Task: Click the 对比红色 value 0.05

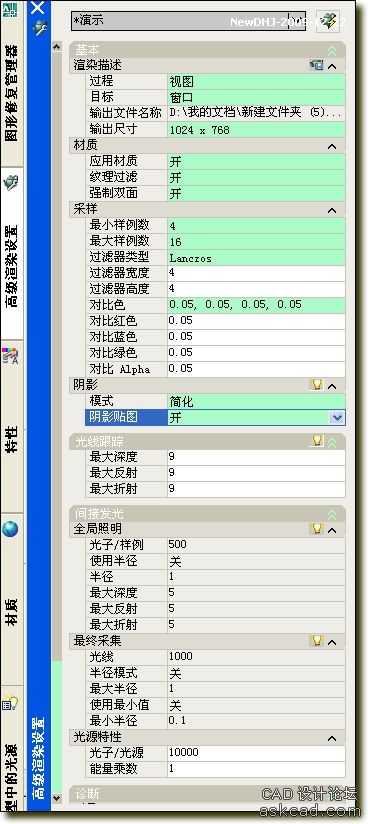Action: 256,321
